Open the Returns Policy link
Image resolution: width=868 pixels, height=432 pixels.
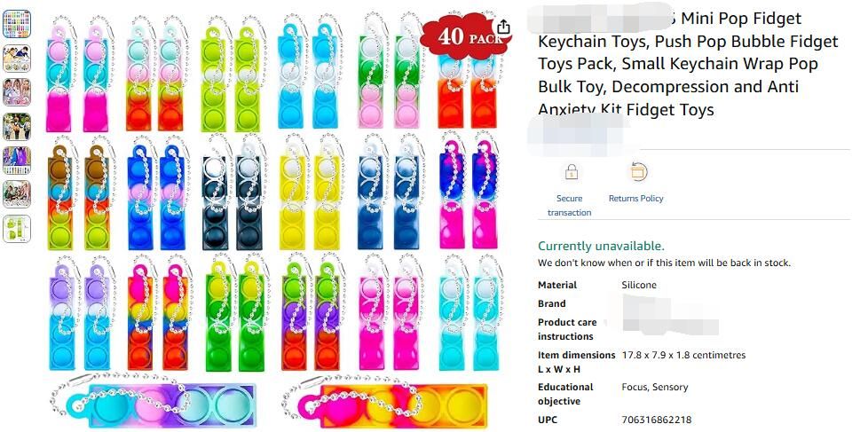point(635,199)
